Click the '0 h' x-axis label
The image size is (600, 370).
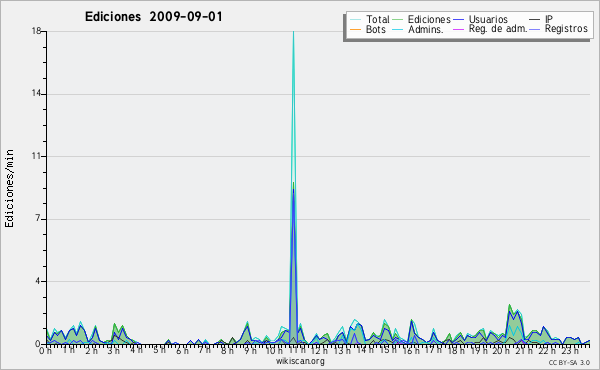46,350
